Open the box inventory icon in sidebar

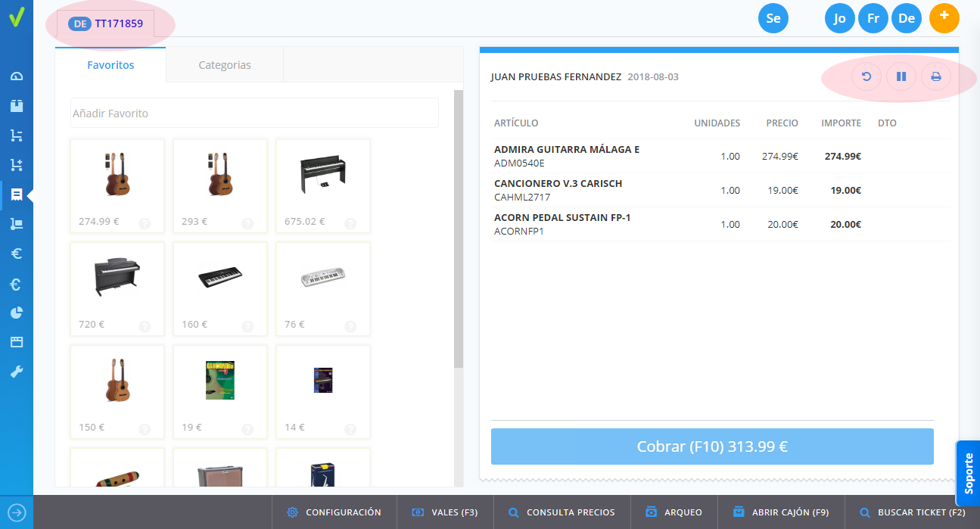coord(17,106)
